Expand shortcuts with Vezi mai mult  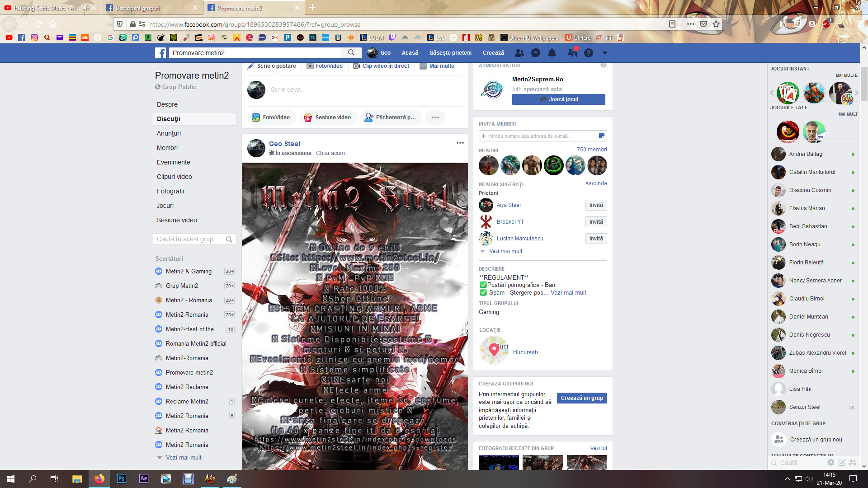(x=183, y=457)
